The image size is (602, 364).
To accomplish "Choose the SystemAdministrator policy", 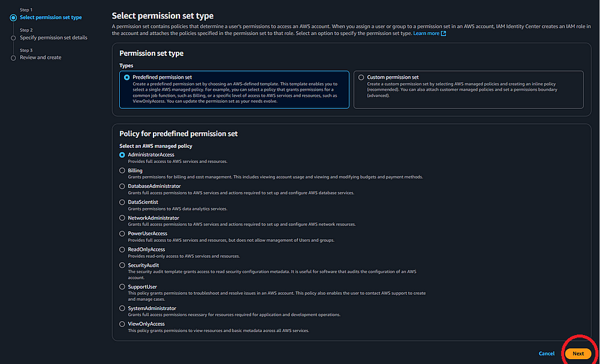I will tap(123, 308).
